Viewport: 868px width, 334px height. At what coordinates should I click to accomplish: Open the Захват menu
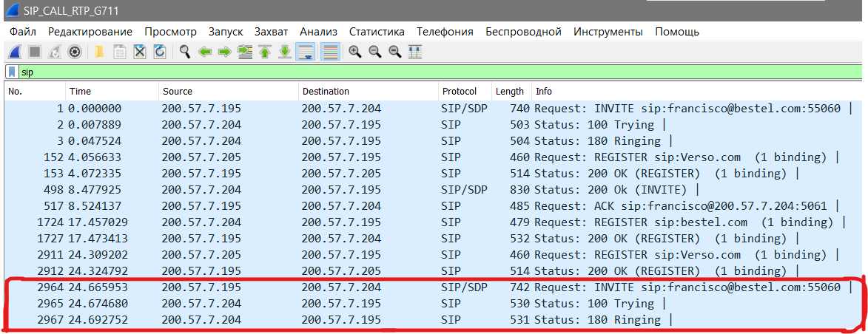pos(272,32)
